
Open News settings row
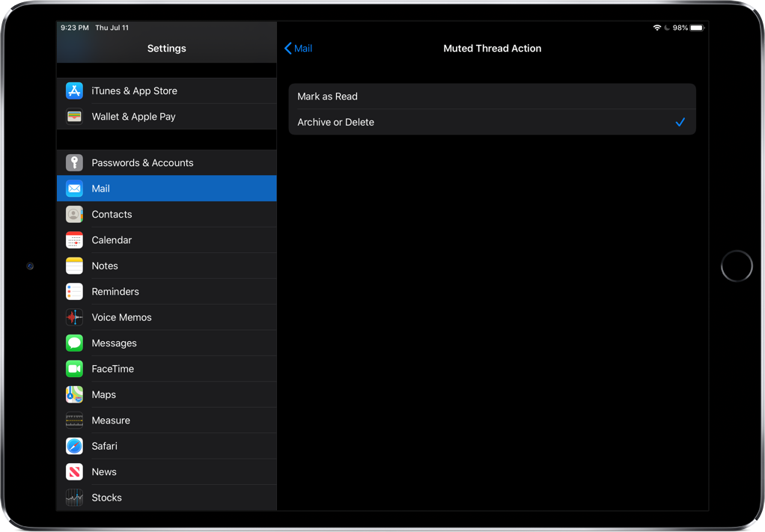(167, 472)
